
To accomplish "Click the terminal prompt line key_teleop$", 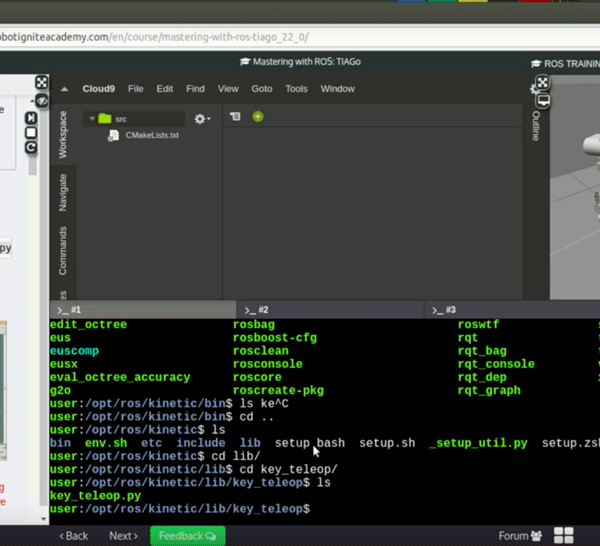I will click(180, 509).
